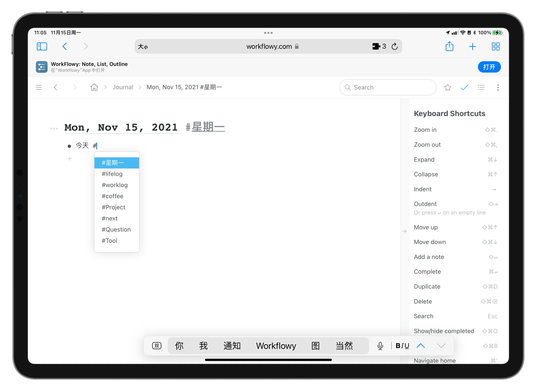Pick #Tool tag suggestion

pyautogui.click(x=117, y=241)
